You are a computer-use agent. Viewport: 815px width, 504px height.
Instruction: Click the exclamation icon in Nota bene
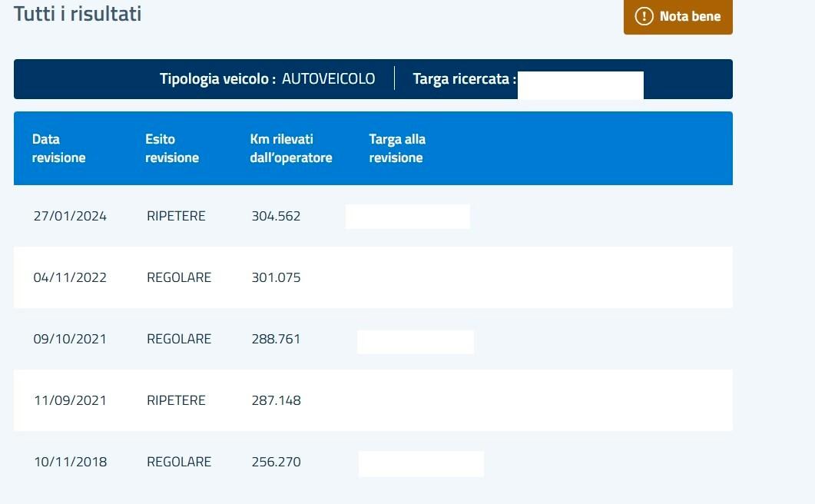point(644,16)
